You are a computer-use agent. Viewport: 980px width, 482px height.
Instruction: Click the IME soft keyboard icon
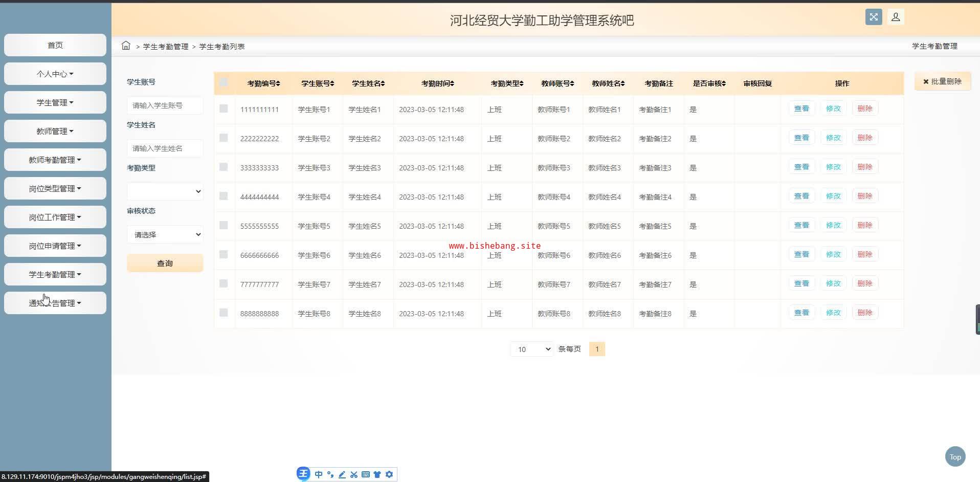pos(366,474)
